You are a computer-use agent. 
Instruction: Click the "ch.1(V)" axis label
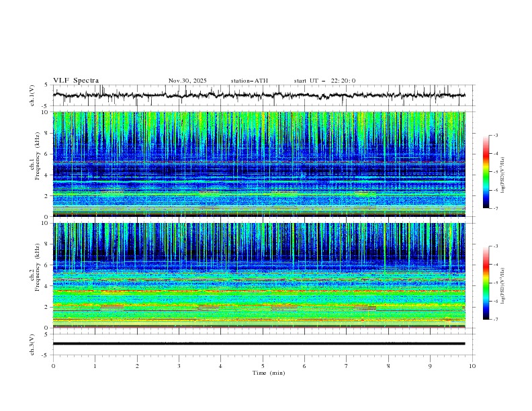(32, 95)
